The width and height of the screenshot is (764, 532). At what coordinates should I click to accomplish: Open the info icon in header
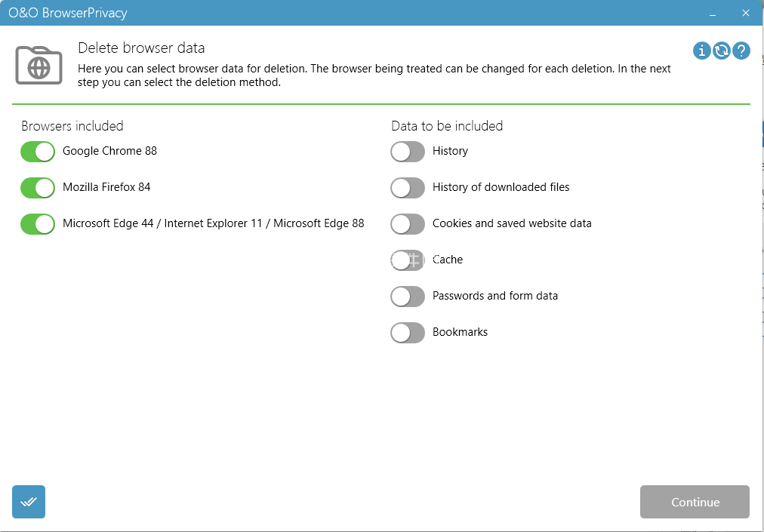tap(701, 50)
